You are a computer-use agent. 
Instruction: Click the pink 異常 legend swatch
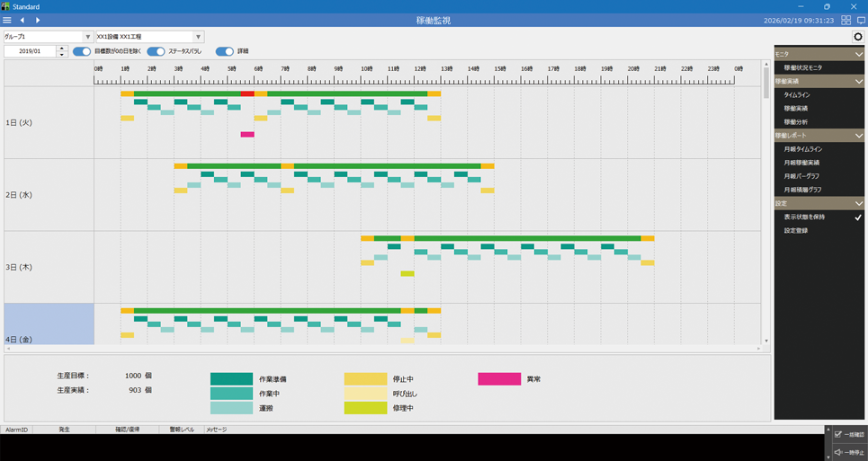(x=499, y=379)
